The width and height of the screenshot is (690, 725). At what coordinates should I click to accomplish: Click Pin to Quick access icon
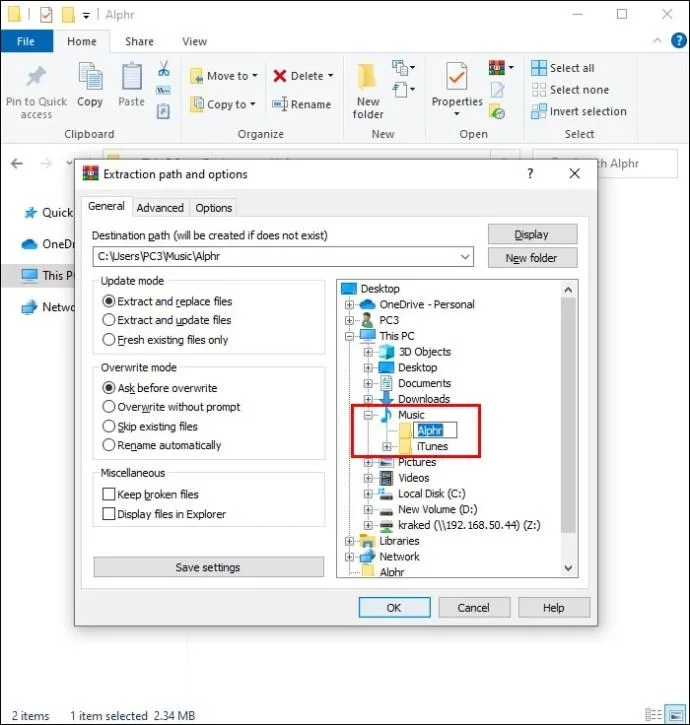pyautogui.click(x=36, y=76)
